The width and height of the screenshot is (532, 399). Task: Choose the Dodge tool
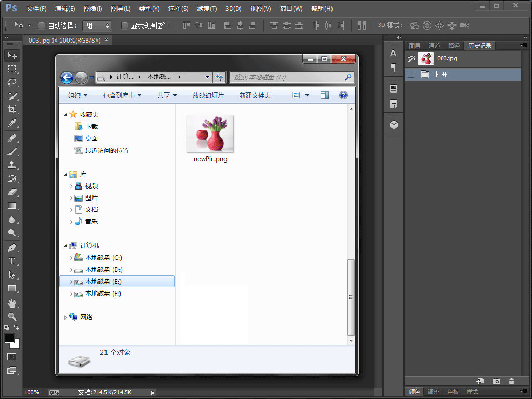[x=12, y=233]
